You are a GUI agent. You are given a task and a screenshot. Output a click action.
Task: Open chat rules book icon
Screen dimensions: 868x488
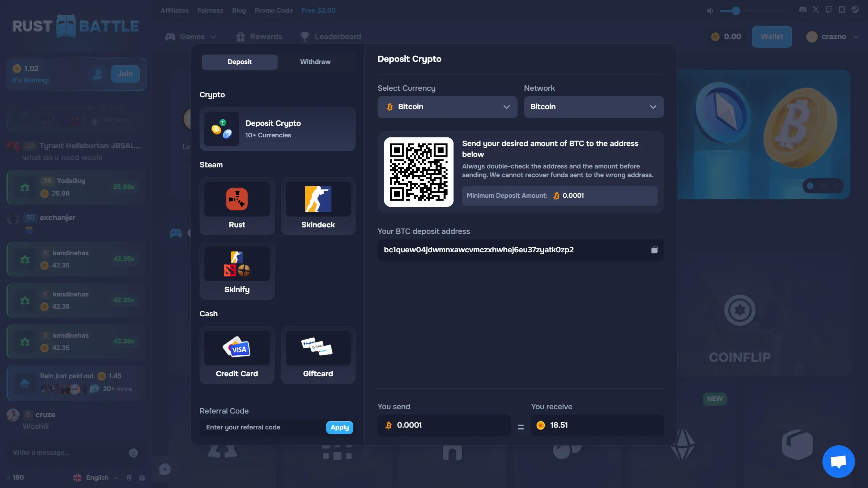[x=129, y=478]
